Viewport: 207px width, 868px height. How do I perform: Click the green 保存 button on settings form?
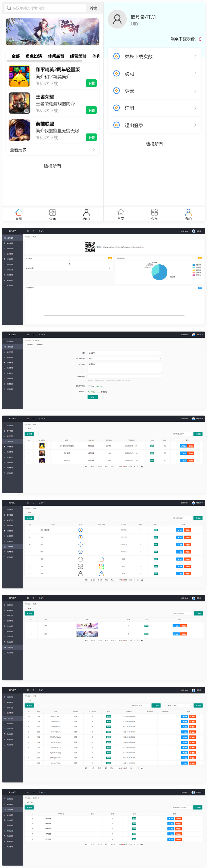pos(92,397)
